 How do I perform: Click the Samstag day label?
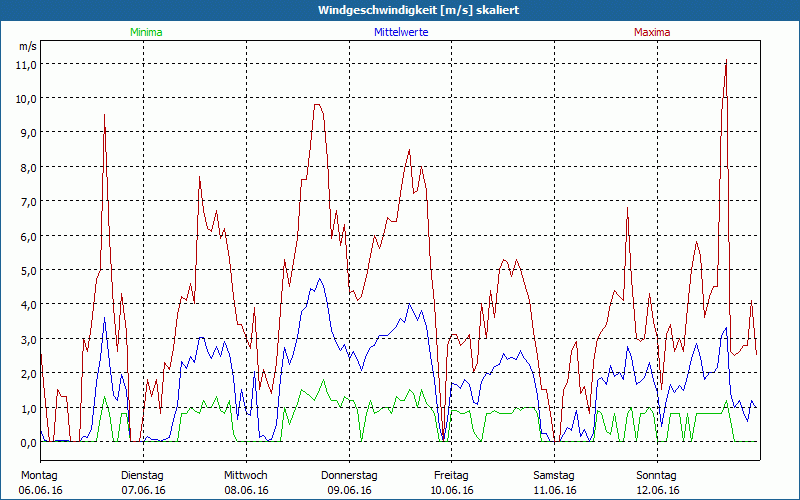click(x=554, y=476)
